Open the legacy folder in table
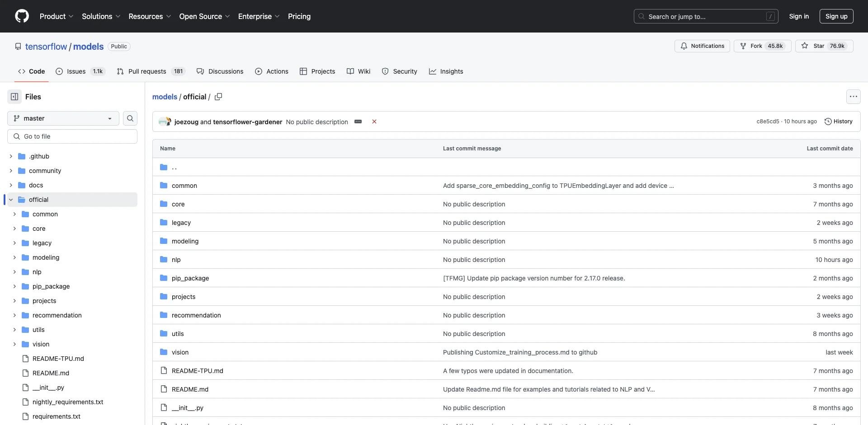 coord(181,223)
